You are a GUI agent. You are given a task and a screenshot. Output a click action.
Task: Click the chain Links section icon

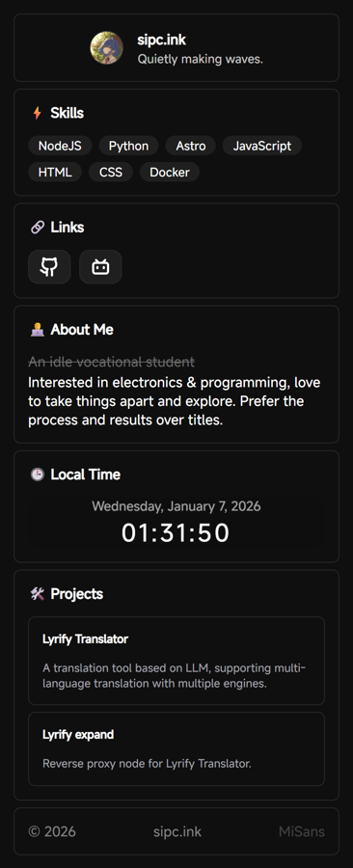(37, 228)
